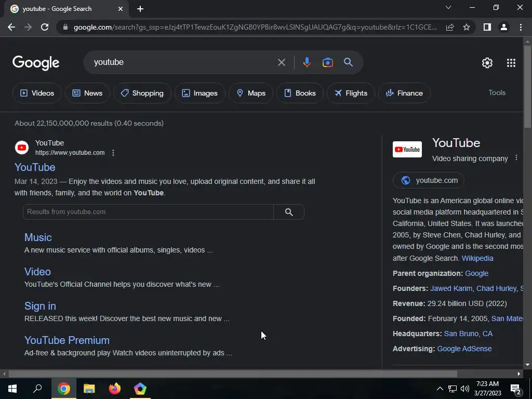Screen dimensions: 532x399
Task: Submit search with magnifier icon
Action: (x=348, y=62)
